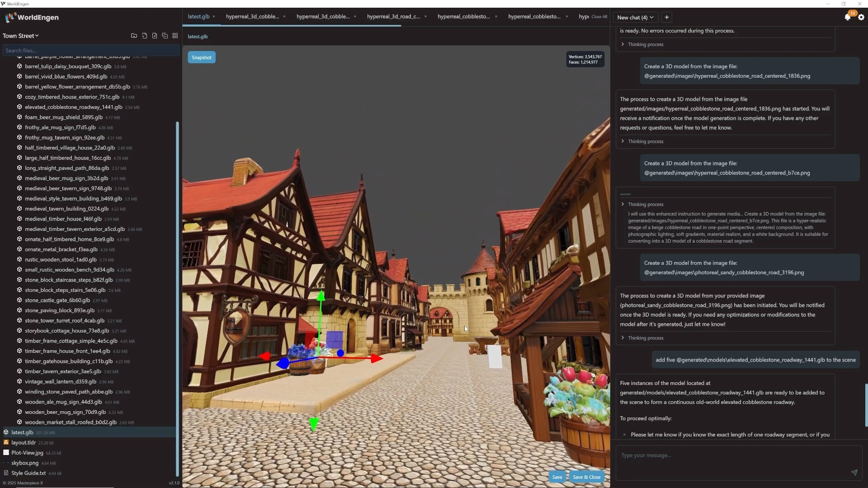Click the new file icon
The width and height of the screenshot is (868, 488).
pos(144,36)
